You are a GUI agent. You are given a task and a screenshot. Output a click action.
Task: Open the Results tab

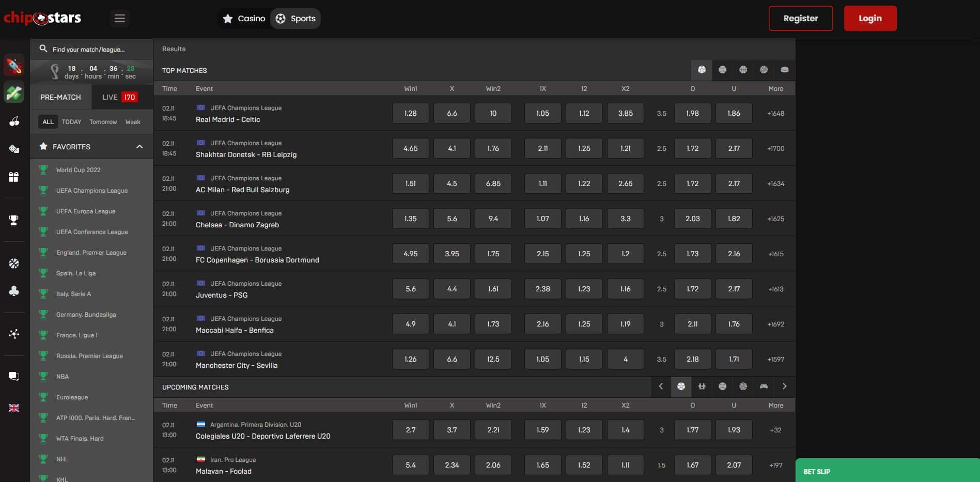coord(174,49)
